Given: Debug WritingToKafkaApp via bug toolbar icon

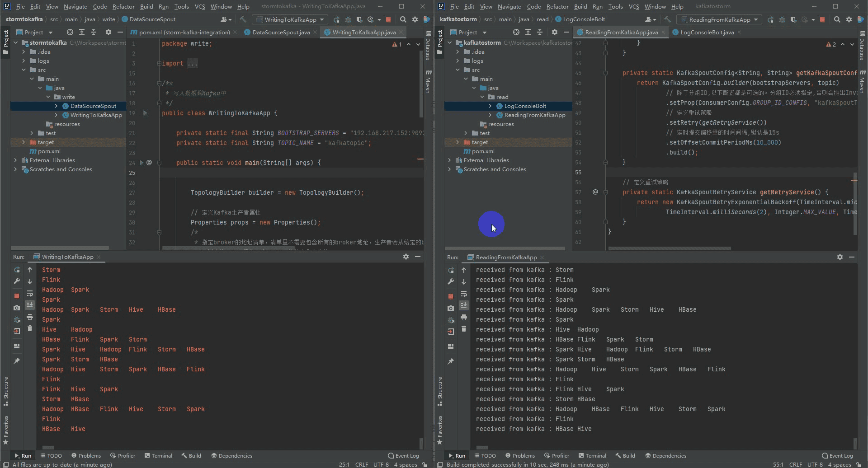Looking at the screenshot, I should tap(348, 19).
